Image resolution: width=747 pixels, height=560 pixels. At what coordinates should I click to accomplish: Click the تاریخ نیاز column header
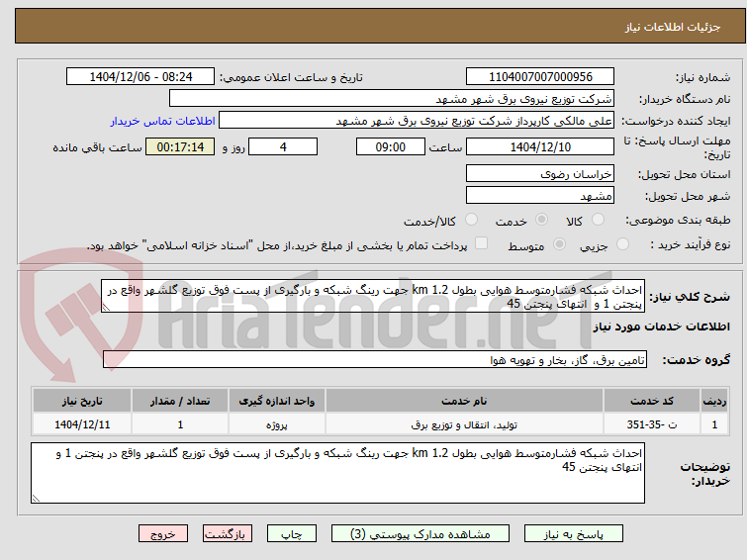pyautogui.click(x=82, y=402)
